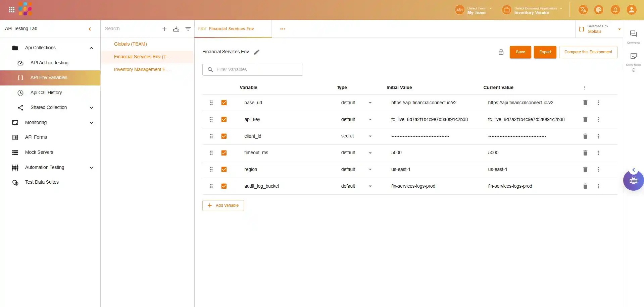Click the pencil icon to rename environment
Image resolution: width=644 pixels, height=307 pixels.
(x=257, y=52)
